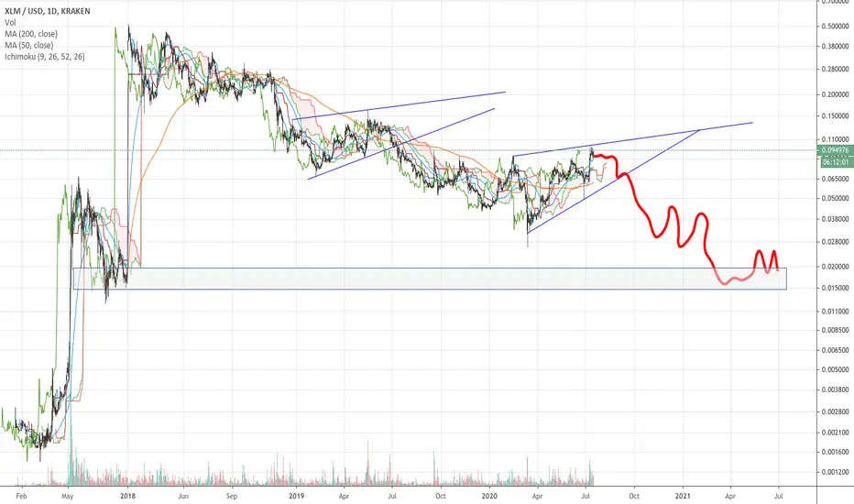Screen dimensions: 854x504
Task: Click the May label on the time axis
Action: pyautogui.click(x=68, y=497)
